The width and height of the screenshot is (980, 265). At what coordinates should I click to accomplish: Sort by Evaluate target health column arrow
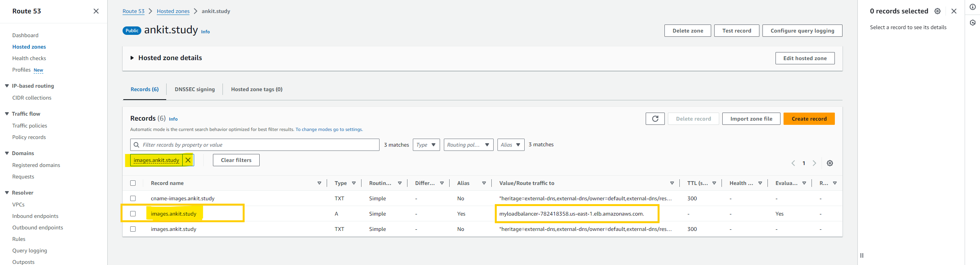pyautogui.click(x=804, y=183)
